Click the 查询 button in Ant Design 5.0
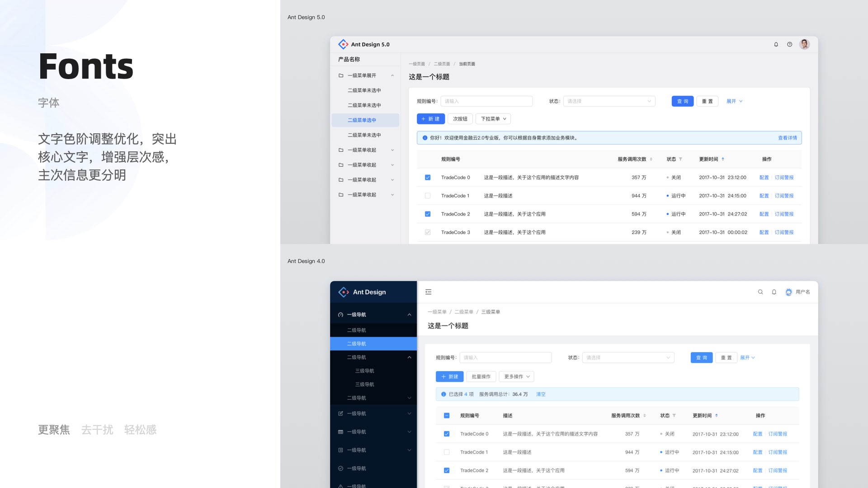Screen dimensions: 868x488 click(x=683, y=101)
